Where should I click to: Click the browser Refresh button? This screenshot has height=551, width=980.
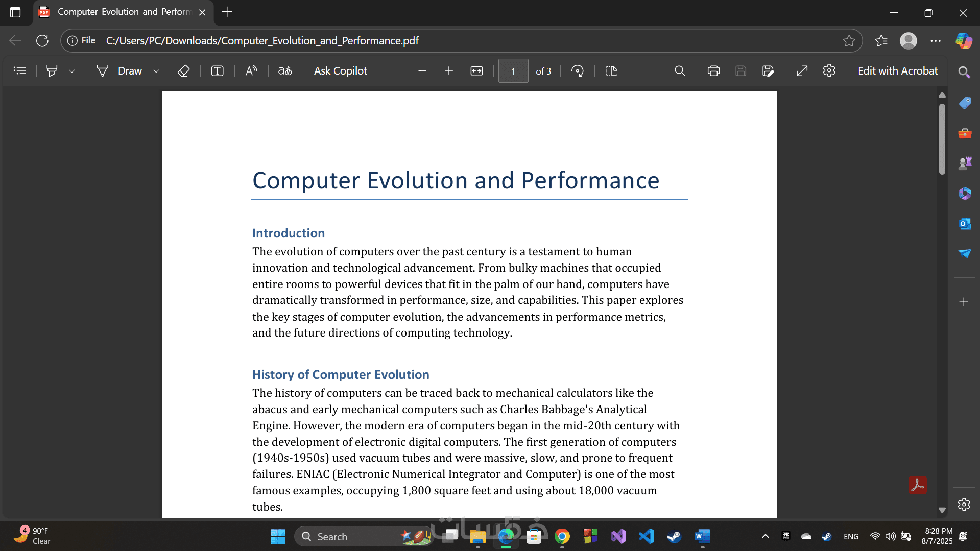42,41
